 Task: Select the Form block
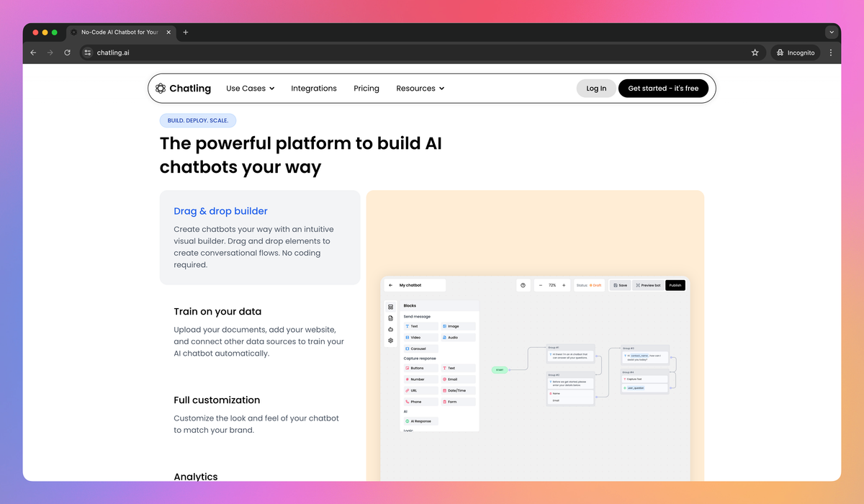459,402
